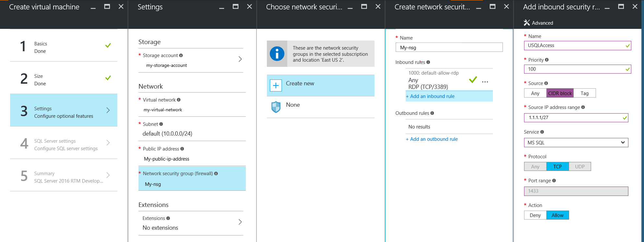644x242 pixels.
Task: Open Virtual network my-virtual-network setting
Action: pos(192,104)
